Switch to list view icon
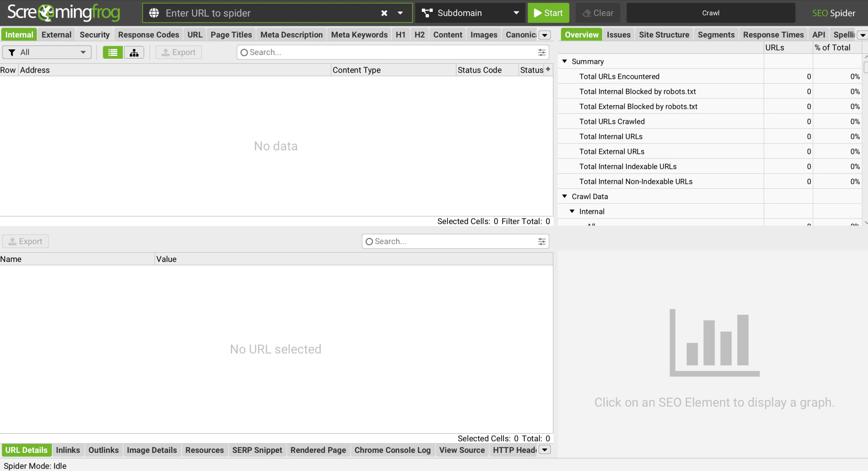Viewport: 868px width, 471px height. 113,52
